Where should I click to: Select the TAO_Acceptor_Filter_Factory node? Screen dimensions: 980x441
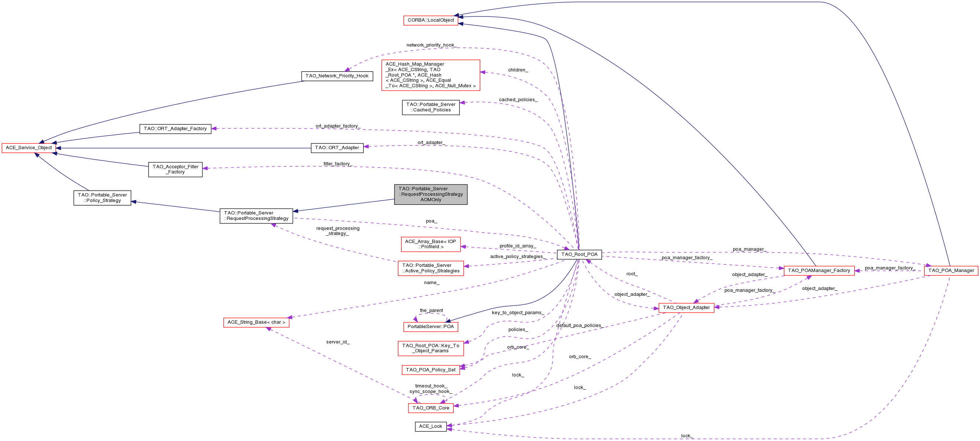click(x=175, y=169)
